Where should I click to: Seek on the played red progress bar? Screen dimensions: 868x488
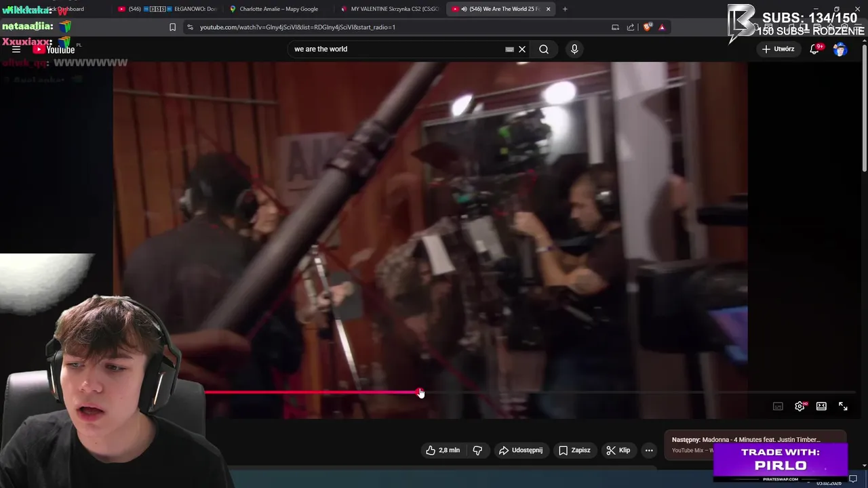click(x=312, y=392)
